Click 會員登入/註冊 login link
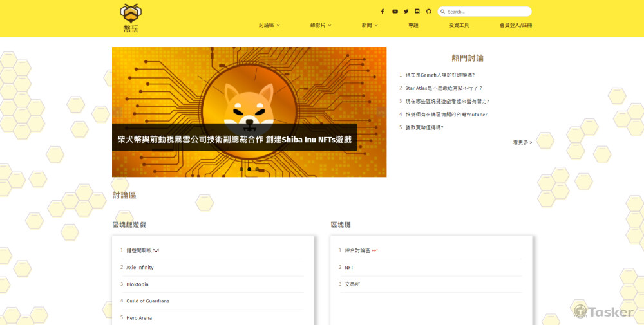 pyautogui.click(x=516, y=25)
